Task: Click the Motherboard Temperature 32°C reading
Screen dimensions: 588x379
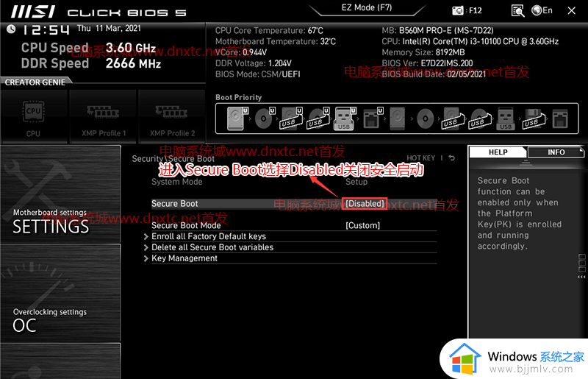Action: coord(275,41)
